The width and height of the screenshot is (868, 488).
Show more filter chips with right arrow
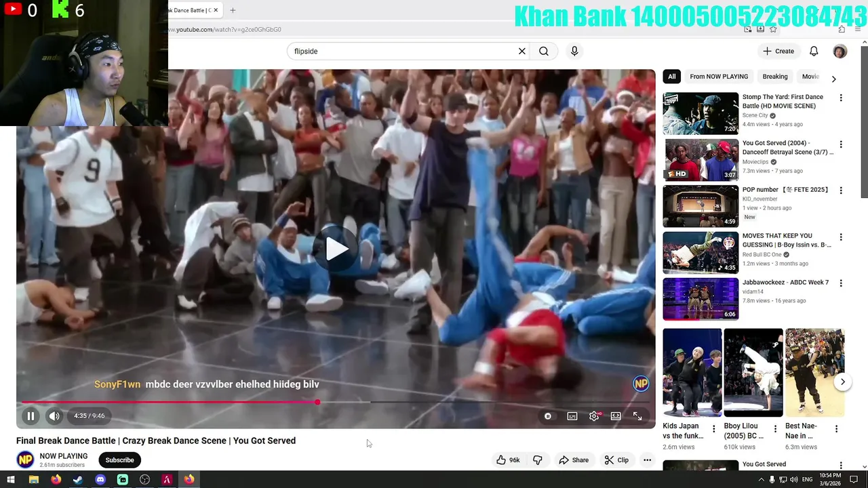pyautogui.click(x=833, y=79)
